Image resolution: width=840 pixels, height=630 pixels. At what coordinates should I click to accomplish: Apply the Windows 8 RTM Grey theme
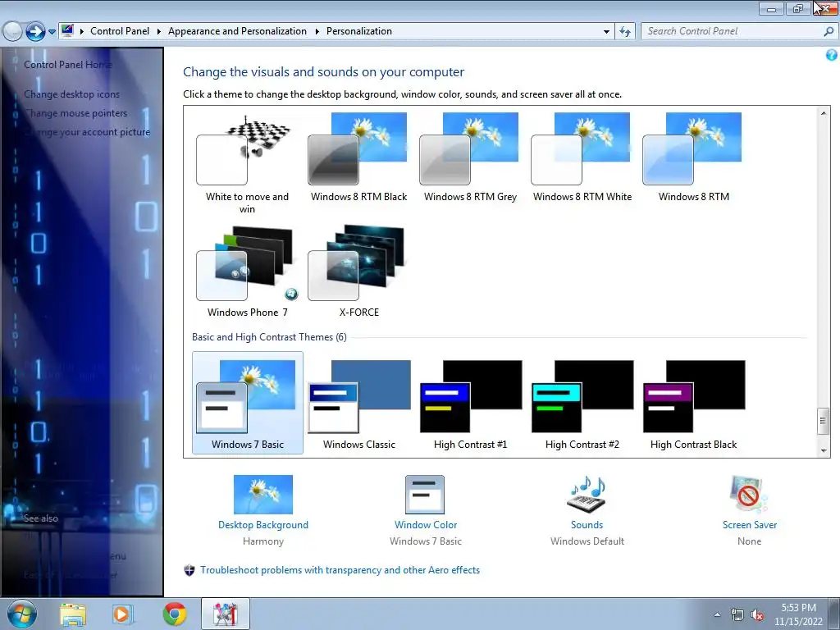tap(470, 157)
